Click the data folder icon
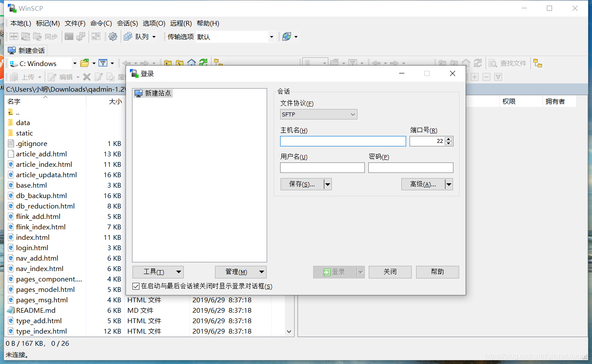The image size is (592, 364). click(11, 122)
